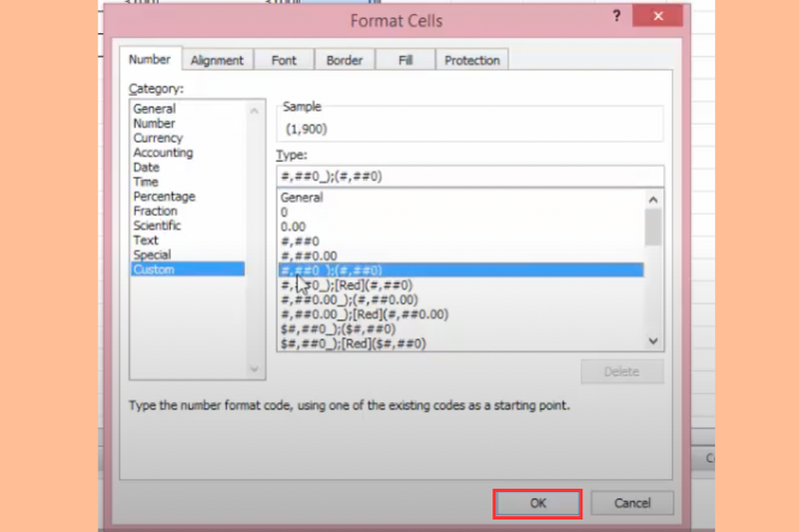Click the OK button
799x532 pixels.
point(537,503)
